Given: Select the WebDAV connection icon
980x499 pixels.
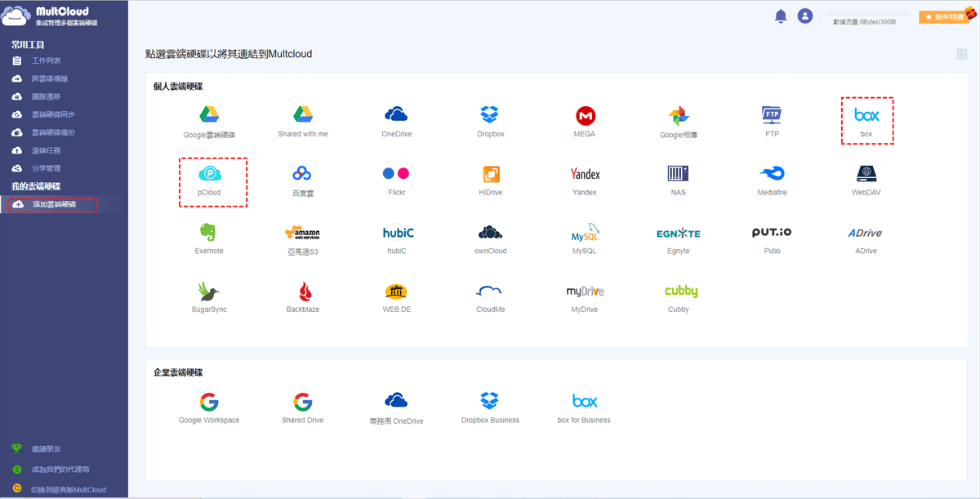Looking at the screenshot, I should [x=866, y=174].
